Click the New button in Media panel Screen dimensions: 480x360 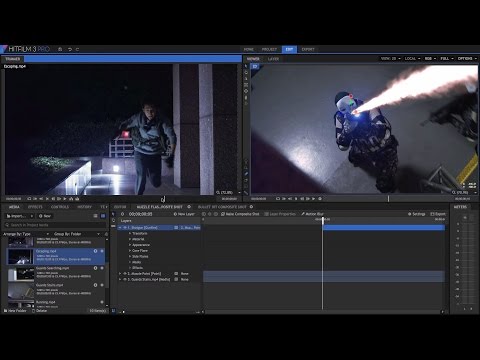point(45,216)
